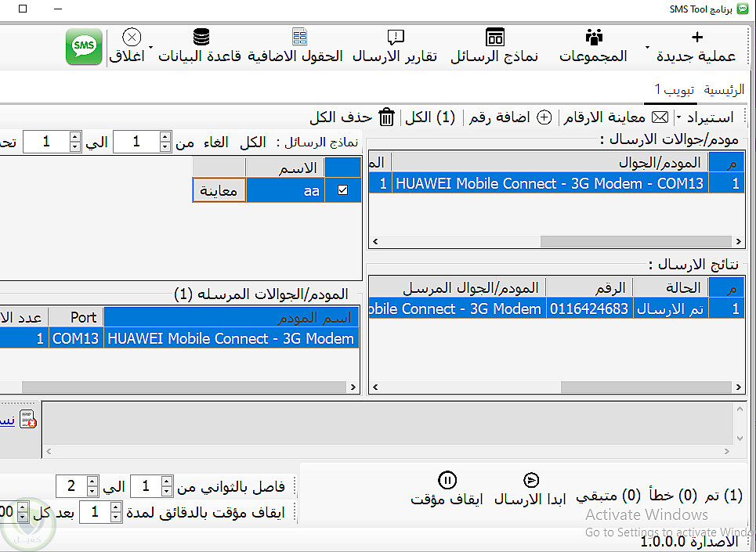This screenshot has width=756, height=552.
Task: Increase the من template range spinner
Action: coord(165,137)
